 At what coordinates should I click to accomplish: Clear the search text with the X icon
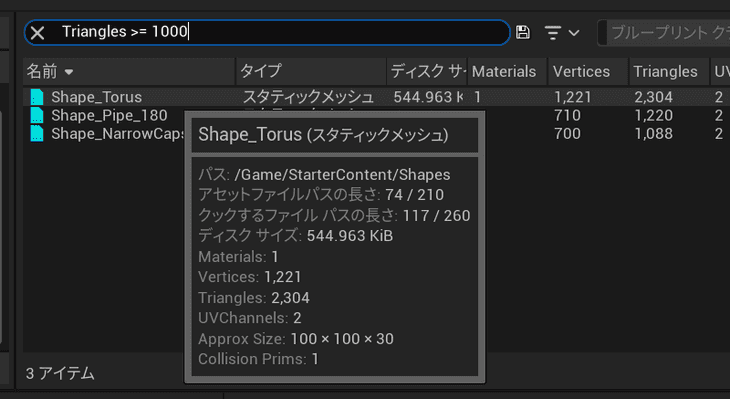point(37,33)
